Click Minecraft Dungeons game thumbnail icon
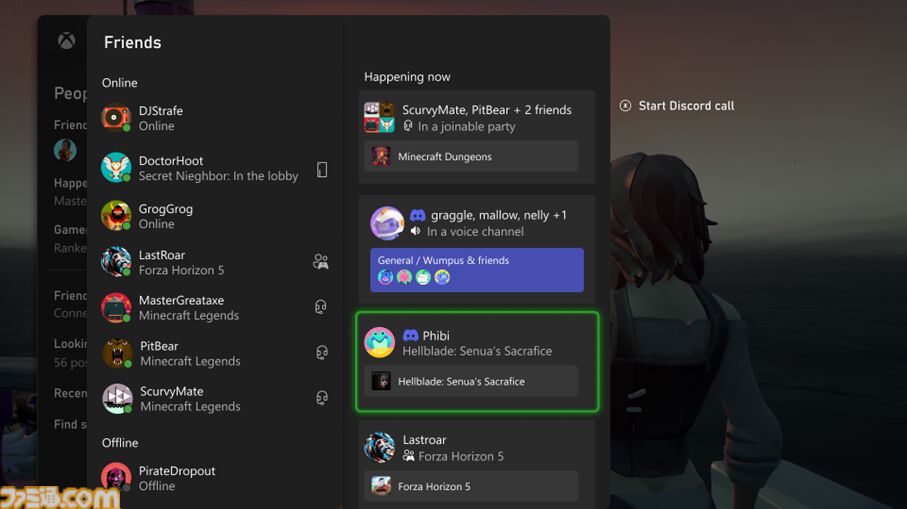The height and width of the screenshot is (509, 907). [x=381, y=156]
